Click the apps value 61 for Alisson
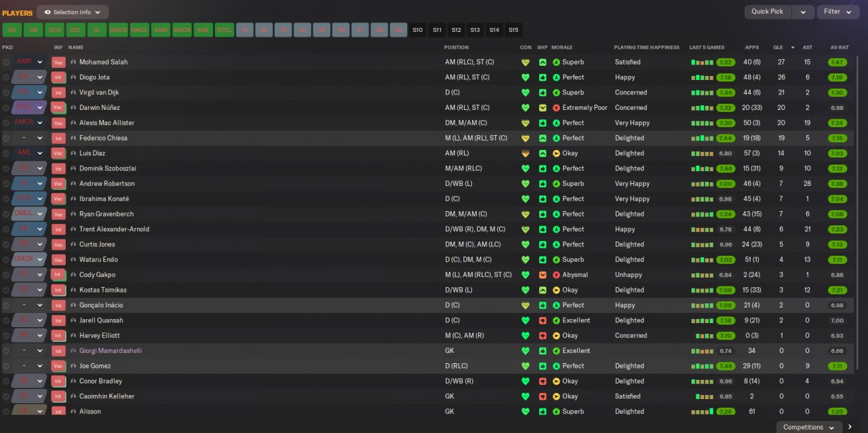This screenshot has width=868, height=433. 751,411
